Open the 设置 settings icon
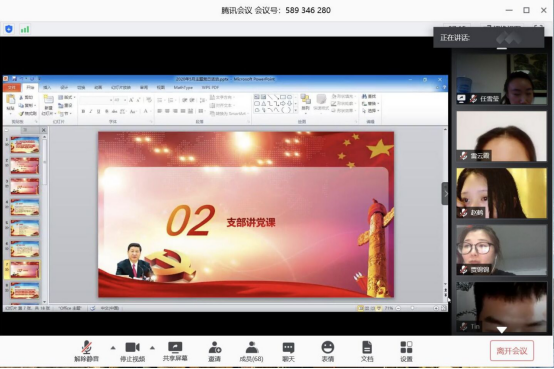554x369 pixels. pyautogui.click(x=406, y=351)
